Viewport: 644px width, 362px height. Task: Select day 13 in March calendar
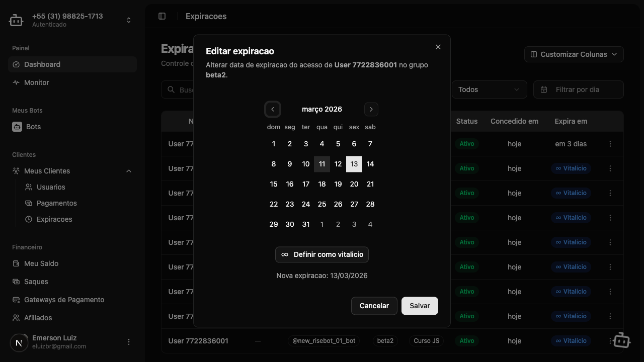point(354,164)
